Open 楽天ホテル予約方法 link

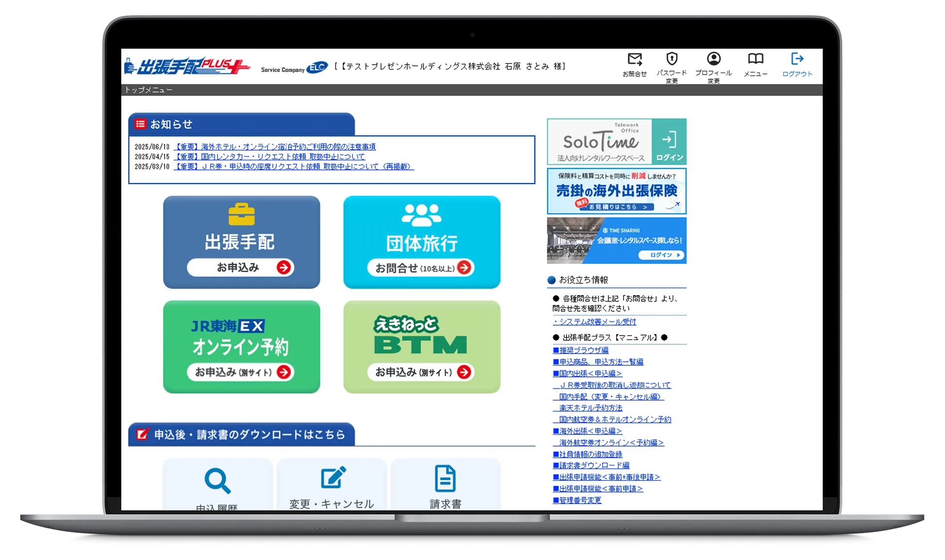point(588,408)
